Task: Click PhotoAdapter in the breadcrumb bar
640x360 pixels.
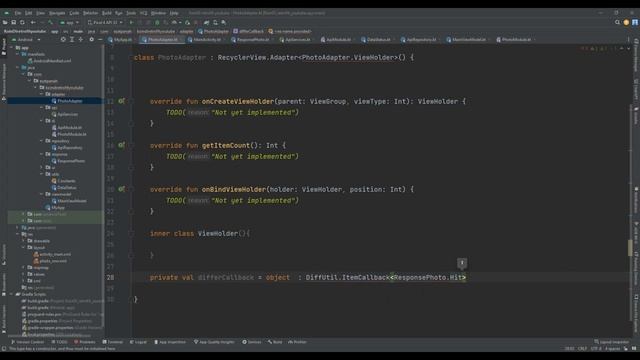Action: (213, 31)
